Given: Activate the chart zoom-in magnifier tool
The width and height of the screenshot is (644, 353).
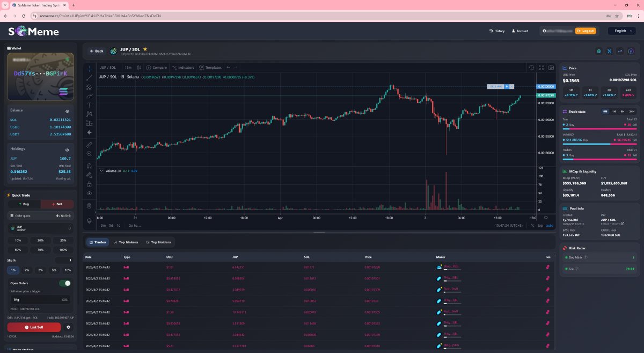Looking at the screenshot, I should tap(89, 154).
